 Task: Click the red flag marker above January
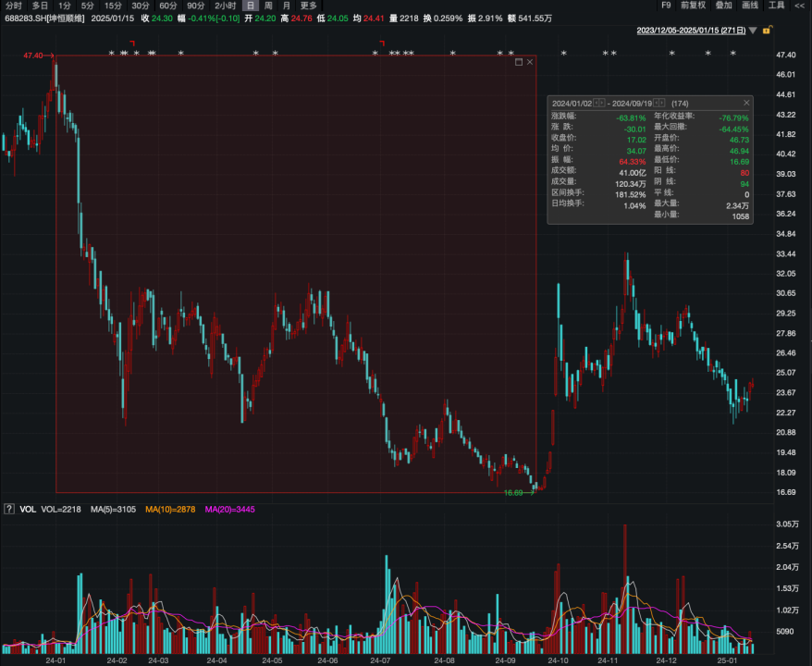point(133,43)
